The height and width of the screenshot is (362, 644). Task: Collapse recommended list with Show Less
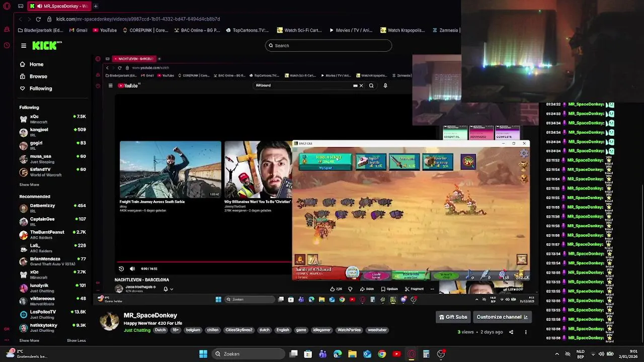click(x=76, y=340)
